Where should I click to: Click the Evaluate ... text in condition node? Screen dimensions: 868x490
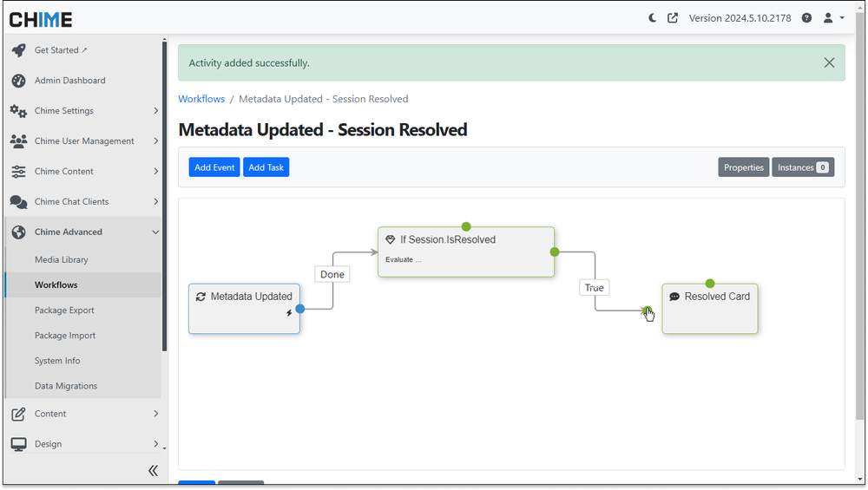403,260
